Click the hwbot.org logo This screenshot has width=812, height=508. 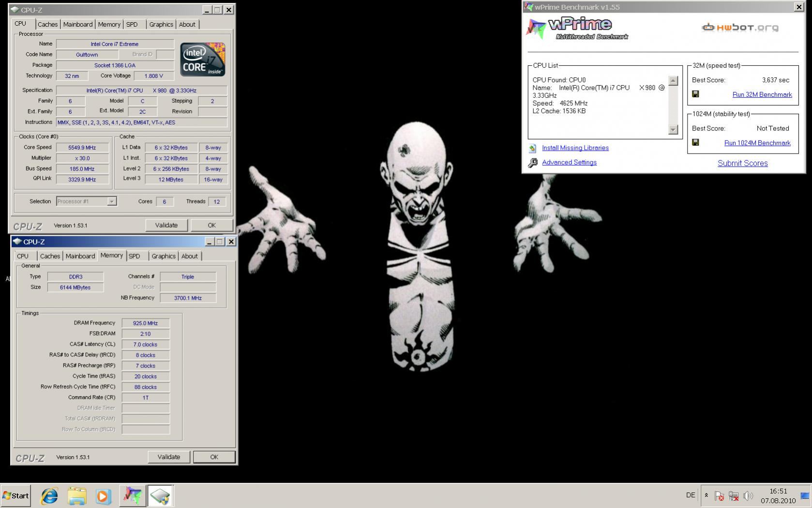click(740, 27)
